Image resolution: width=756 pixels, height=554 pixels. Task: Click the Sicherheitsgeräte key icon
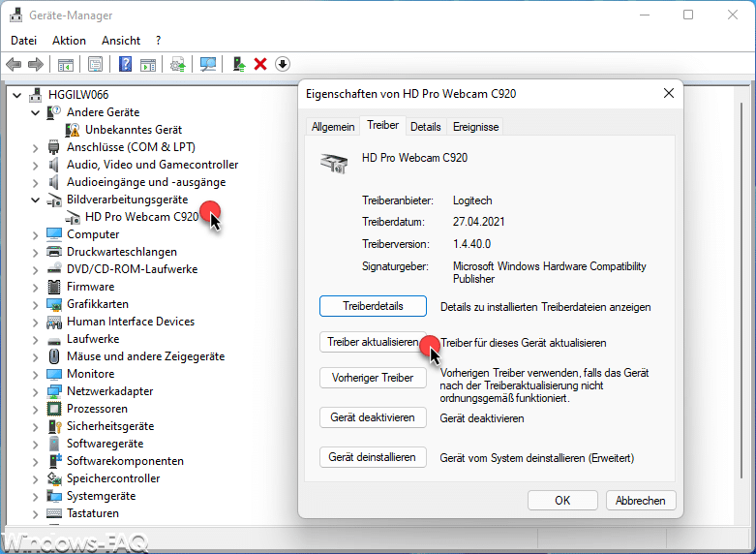(54, 426)
